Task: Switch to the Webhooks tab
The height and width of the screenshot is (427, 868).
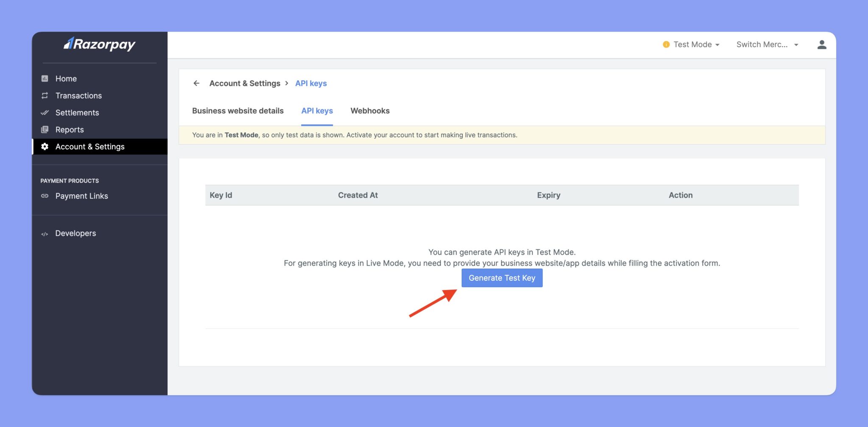Action: (370, 111)
